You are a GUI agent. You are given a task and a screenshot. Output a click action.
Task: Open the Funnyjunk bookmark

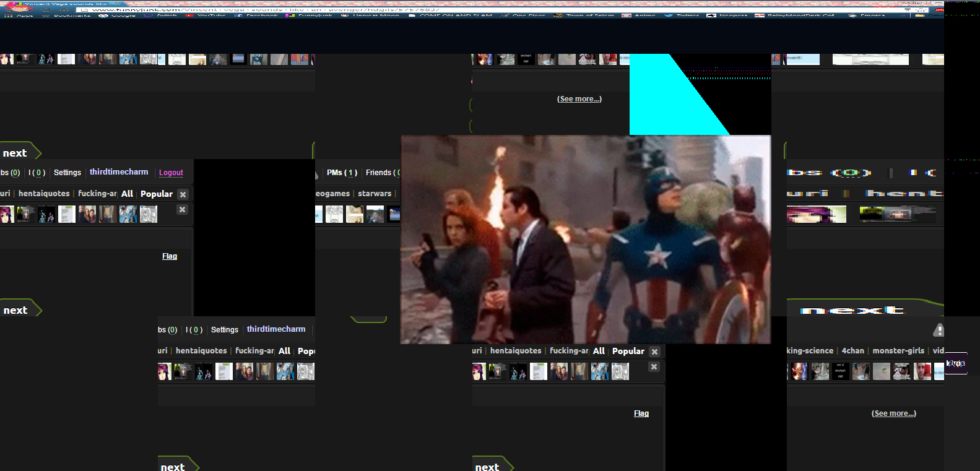(310, 15)
